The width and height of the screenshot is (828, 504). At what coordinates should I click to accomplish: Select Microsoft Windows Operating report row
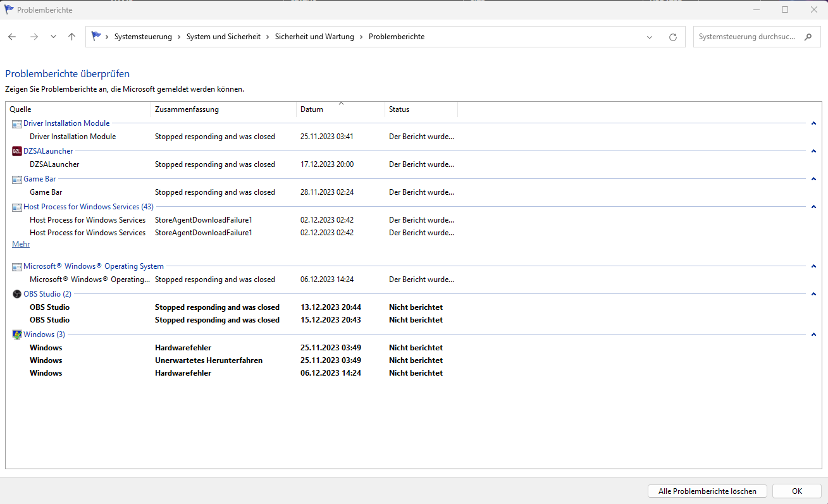[242, 280]
